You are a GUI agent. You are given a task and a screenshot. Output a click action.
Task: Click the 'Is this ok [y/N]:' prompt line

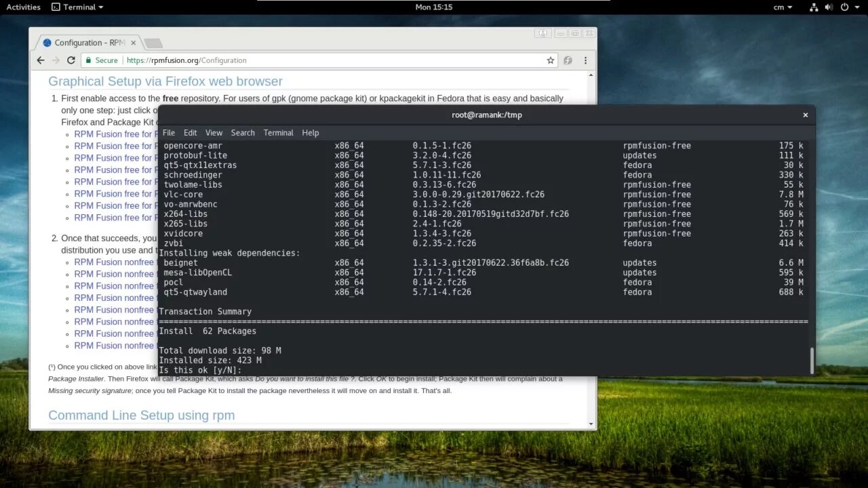point(200,370)
